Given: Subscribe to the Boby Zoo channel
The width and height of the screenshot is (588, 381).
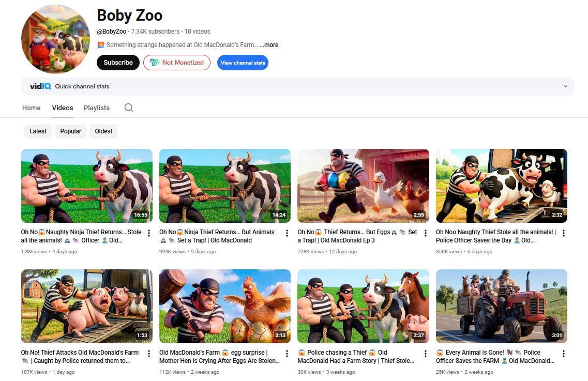Looking at the screenshot, I should pyautogui.click(x=118, y=63).
